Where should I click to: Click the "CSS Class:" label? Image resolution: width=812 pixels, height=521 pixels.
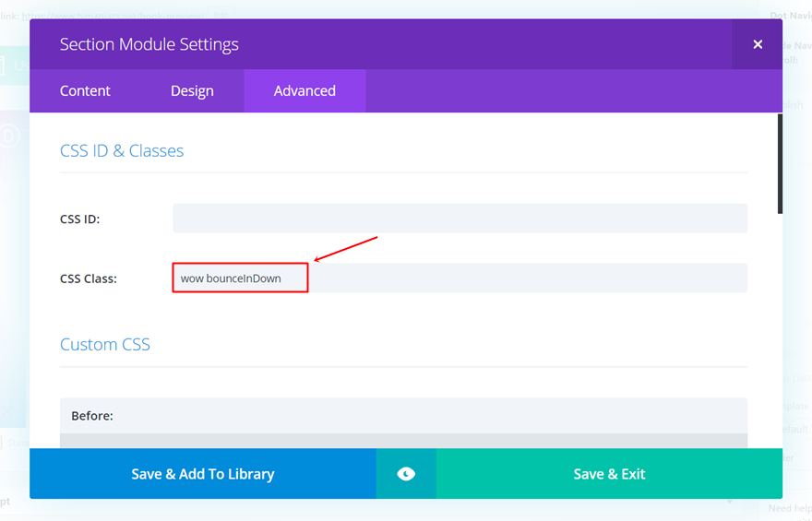(89, 278)
